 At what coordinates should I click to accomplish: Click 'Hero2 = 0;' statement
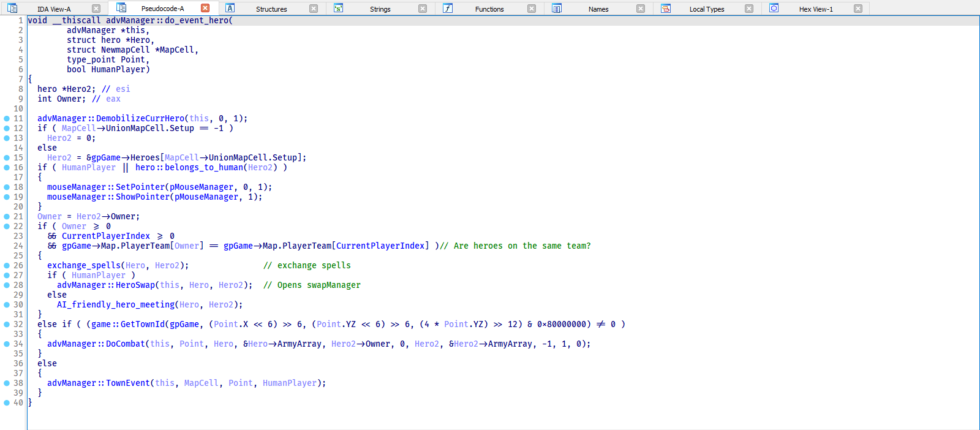pyautogui.click(x=72, y=138)
